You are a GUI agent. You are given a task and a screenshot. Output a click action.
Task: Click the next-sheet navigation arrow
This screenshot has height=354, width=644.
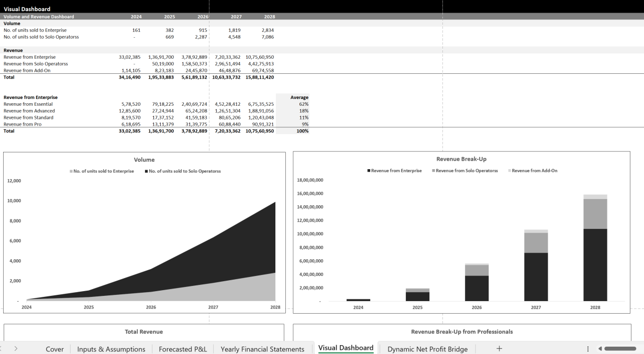point(16,348)
